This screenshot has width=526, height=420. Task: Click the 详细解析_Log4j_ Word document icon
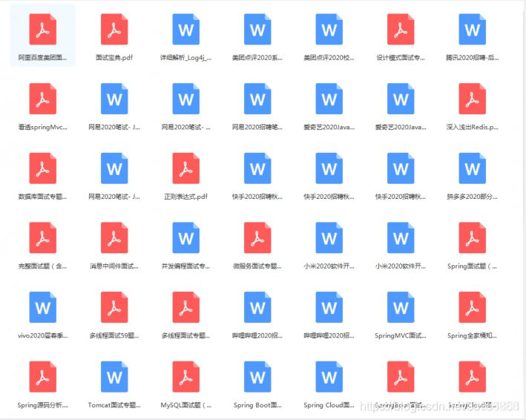click(x=186, y=29)
